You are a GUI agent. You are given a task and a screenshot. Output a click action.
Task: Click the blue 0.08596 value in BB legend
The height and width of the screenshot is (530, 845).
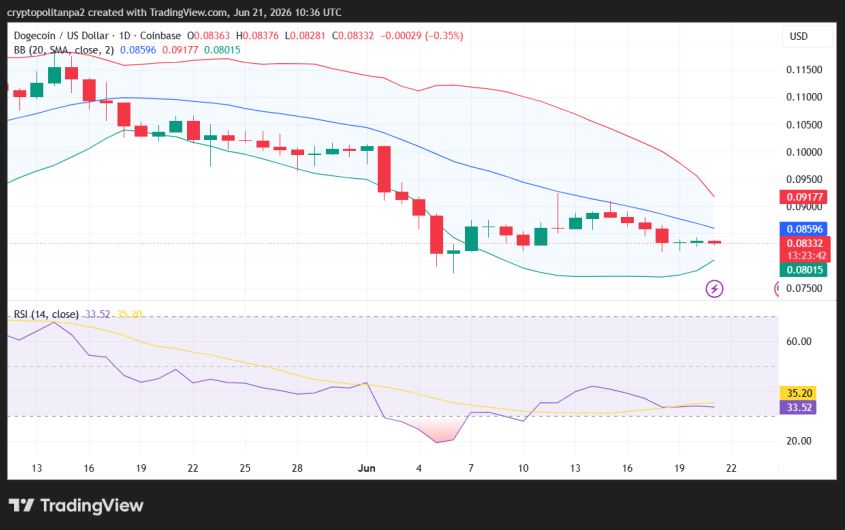click(x=138, y=50)
